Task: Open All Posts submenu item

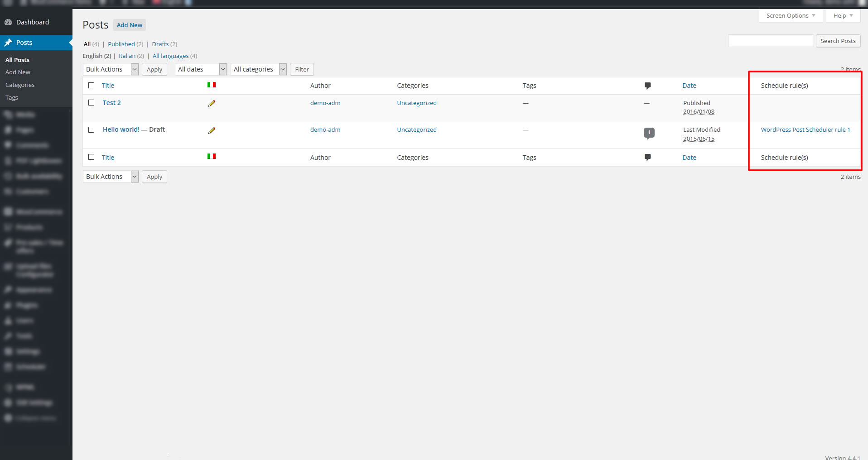Action: (17, 60)
